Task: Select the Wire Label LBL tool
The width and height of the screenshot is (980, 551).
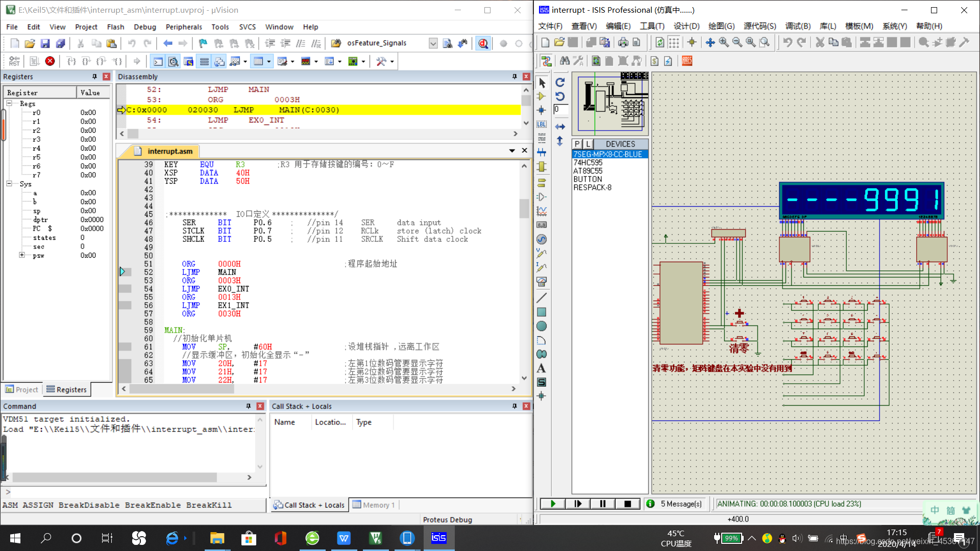Action: point(542,124)
